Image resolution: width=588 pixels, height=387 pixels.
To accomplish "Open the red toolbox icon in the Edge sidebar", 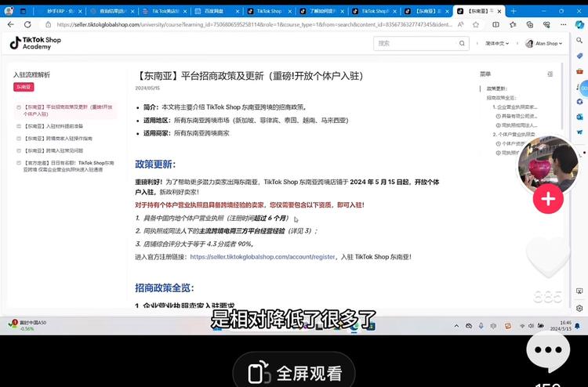I will point(579,71).
